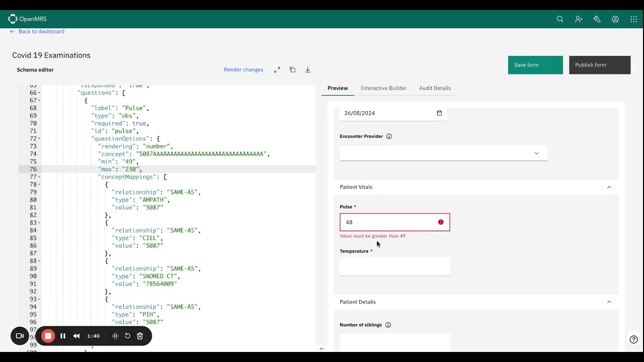Click the "max": "230" line in editor
Viewport: 644px width, 362px height.
click(120, 169)
